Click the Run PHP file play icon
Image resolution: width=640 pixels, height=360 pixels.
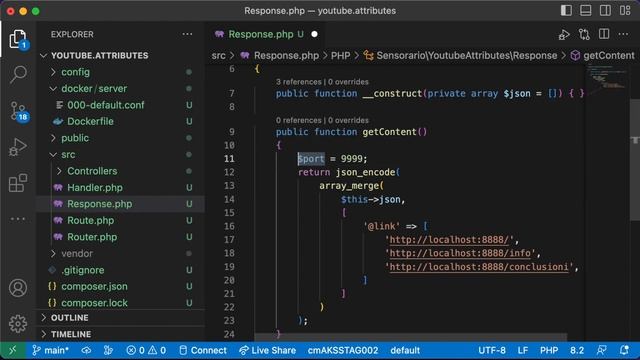[564, 35]
